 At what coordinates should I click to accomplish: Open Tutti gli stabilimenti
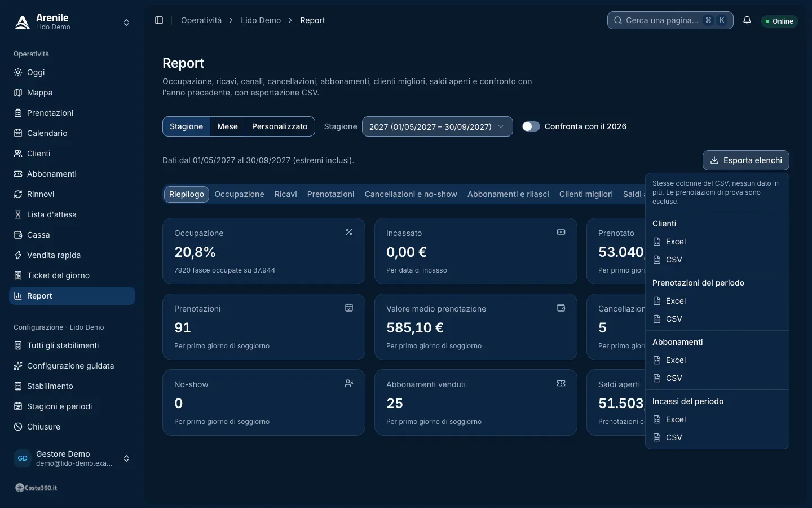[x=72, y=345]
